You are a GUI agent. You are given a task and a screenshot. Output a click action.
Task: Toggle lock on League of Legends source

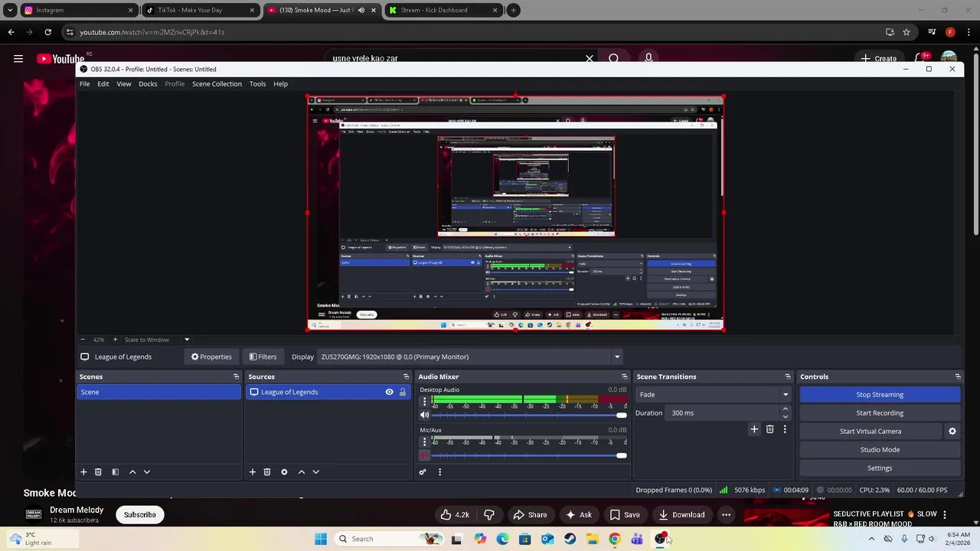[x=402, y=392]
